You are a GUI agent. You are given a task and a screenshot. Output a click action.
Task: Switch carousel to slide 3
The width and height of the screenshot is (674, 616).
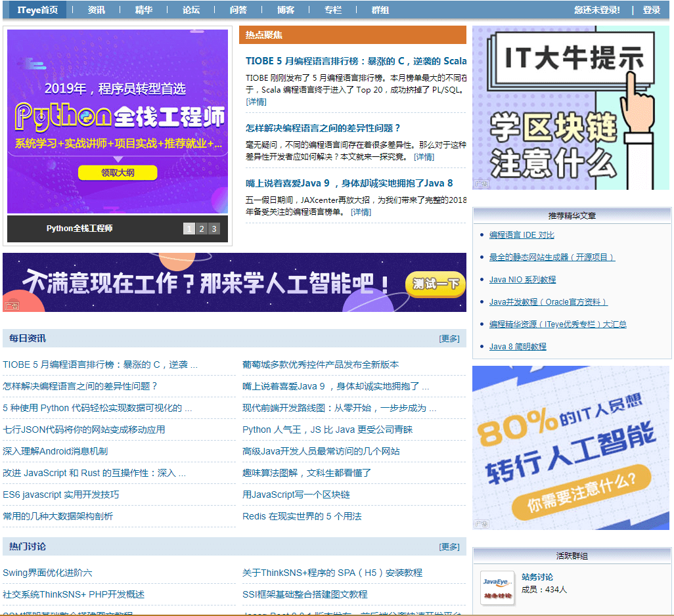(213, 229)
